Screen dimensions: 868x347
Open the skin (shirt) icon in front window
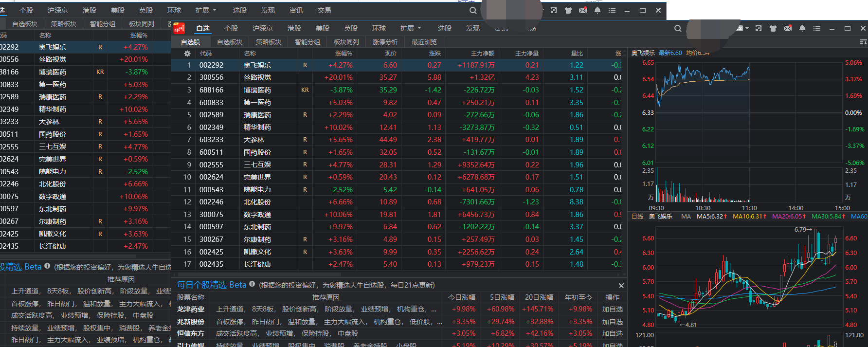point(773,28)
